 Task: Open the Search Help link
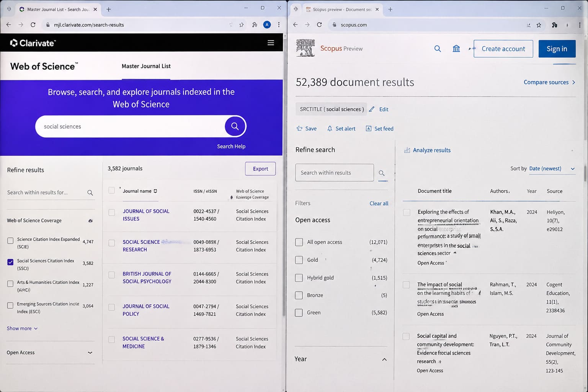[x=231, y=146]
